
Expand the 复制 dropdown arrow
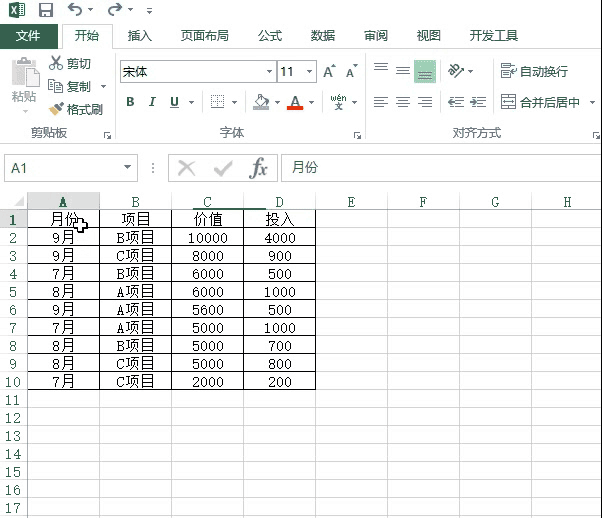[103, 86]
